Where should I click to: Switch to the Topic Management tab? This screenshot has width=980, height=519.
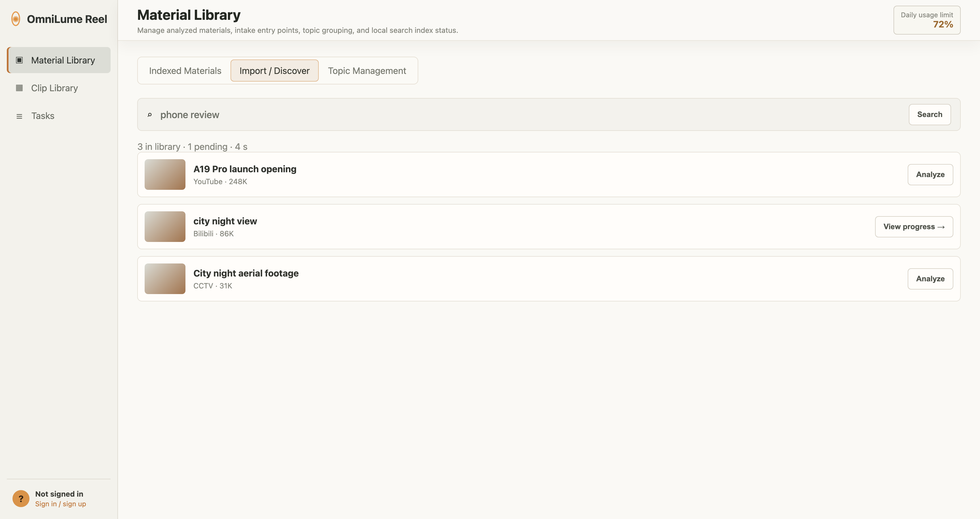(367, 71)
